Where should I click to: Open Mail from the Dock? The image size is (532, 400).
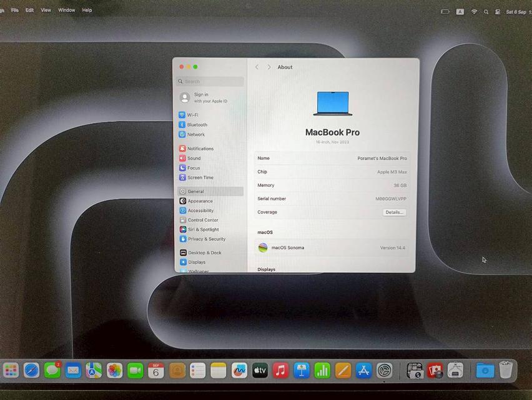(x=73, y=370)
